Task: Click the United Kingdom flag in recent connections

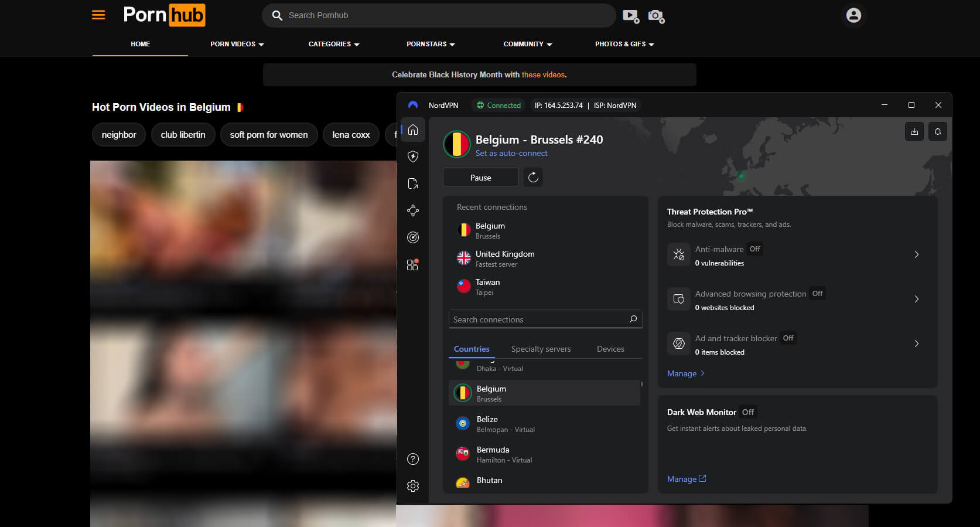Action: 464,258
